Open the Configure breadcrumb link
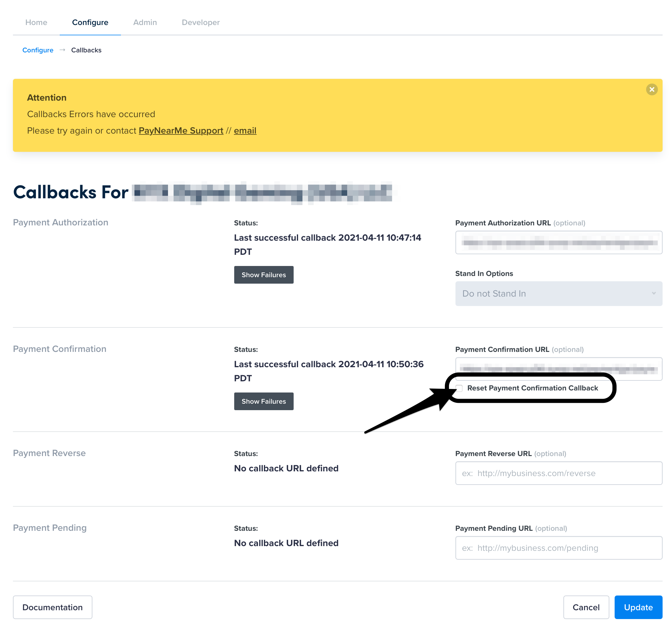672x632 pixels. pyautogui.click(x=38, y=50)
